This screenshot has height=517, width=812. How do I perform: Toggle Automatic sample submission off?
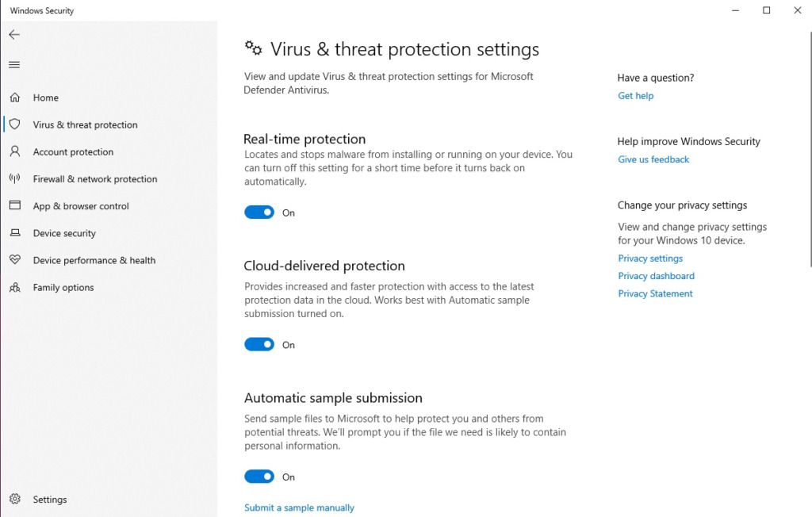(259, 477)
